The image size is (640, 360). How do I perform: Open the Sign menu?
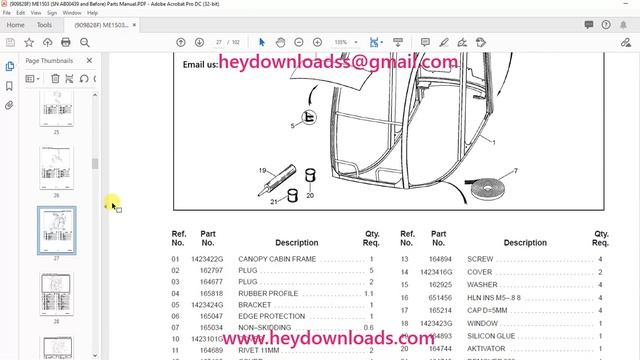(52, 13)
